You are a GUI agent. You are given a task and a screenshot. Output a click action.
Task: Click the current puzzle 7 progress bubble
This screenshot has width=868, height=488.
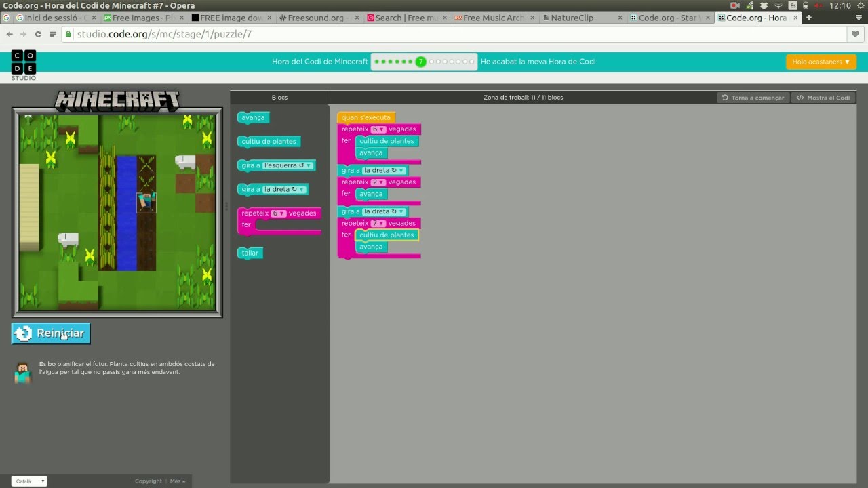420,62
